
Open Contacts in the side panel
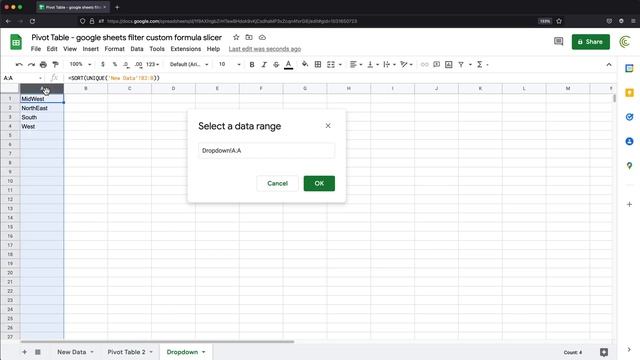(x=629, y=141)
